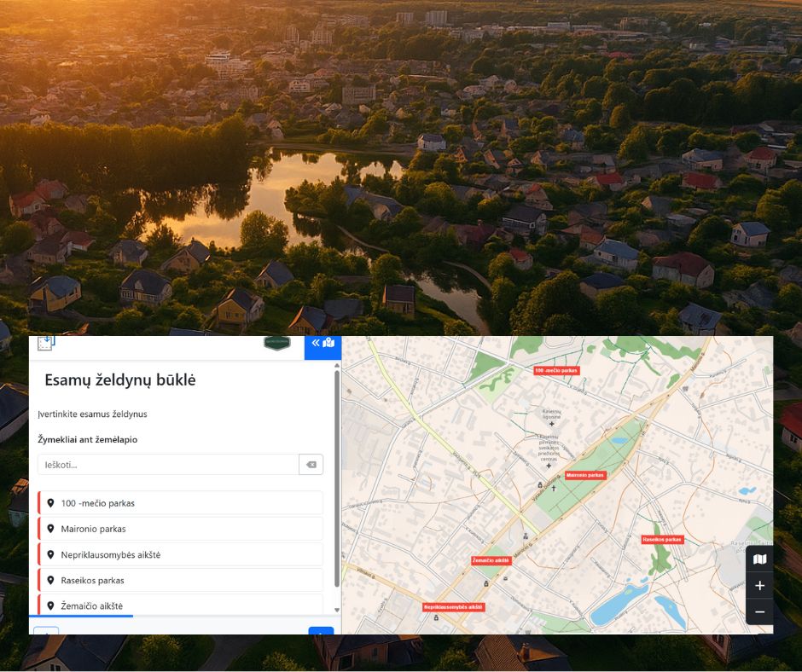
Task: Click the clear search backspace icon
Action: pos(311,465)
